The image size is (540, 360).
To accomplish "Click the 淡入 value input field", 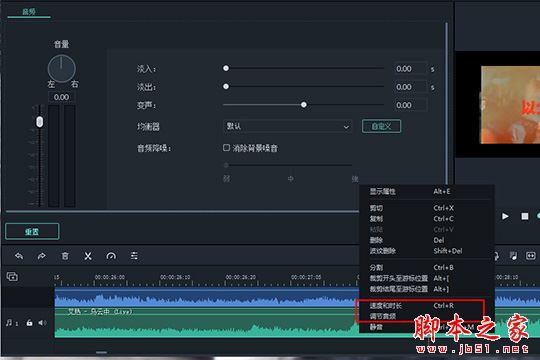I will [x=410, y=69].
